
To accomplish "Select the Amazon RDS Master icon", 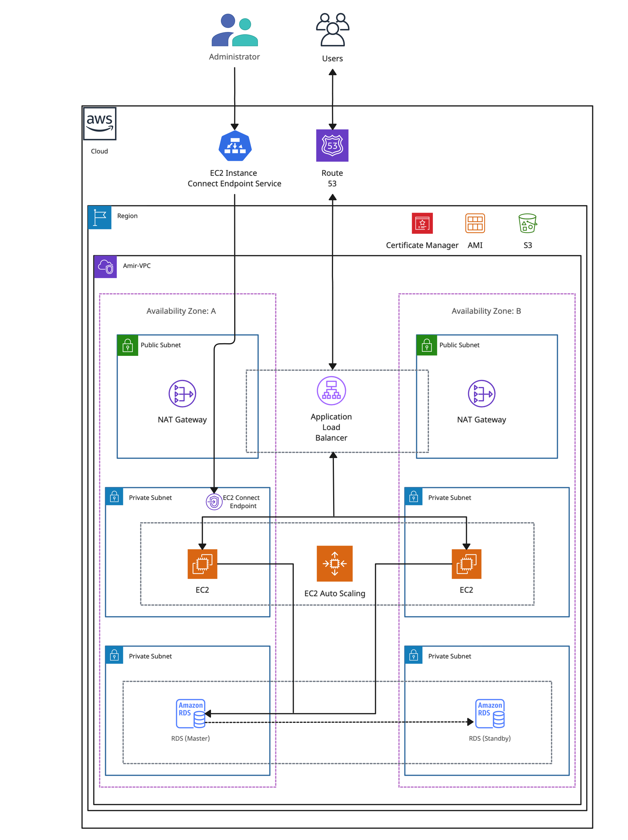I will (x=191, y=714).
